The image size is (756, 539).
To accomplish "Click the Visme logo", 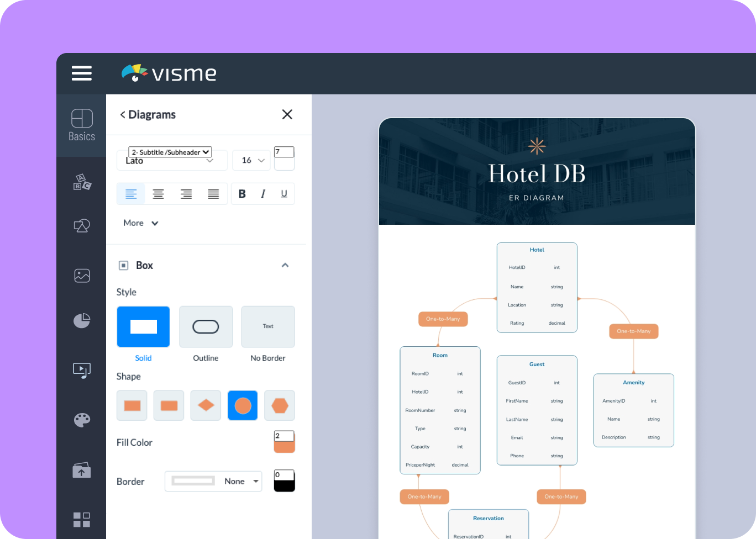I will [169, 73].
